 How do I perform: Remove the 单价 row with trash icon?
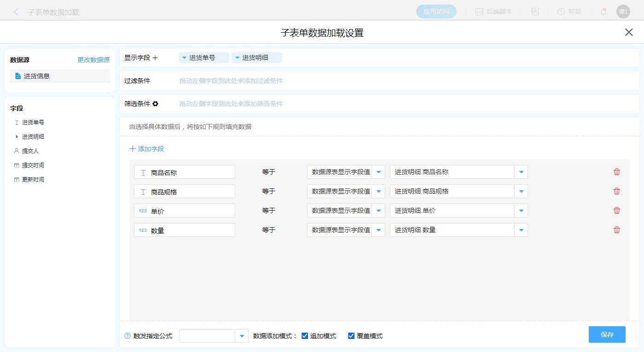pyautogui.click(x=616, y=211)
